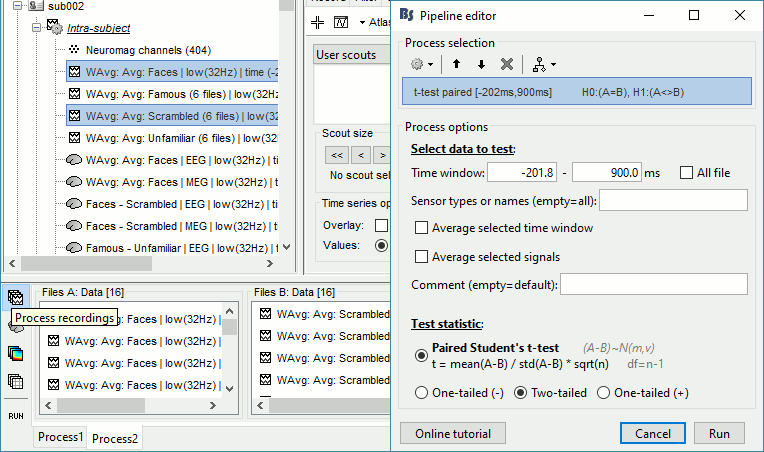Move selected process up with arrow
Image resolution: width=764 pixels, height=452 pixels.
pos(457,64)
